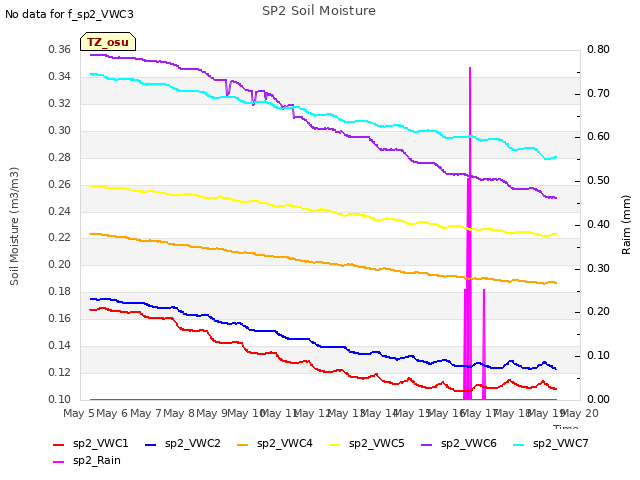Click the 0.50 right axis tick label
The width and height of the screenshot is (640, 480).
click(x=598, y=181)
